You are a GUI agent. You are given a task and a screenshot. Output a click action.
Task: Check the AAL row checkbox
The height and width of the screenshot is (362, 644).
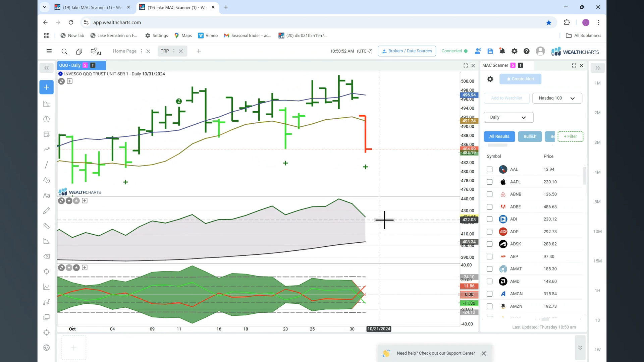pos(489,170)
